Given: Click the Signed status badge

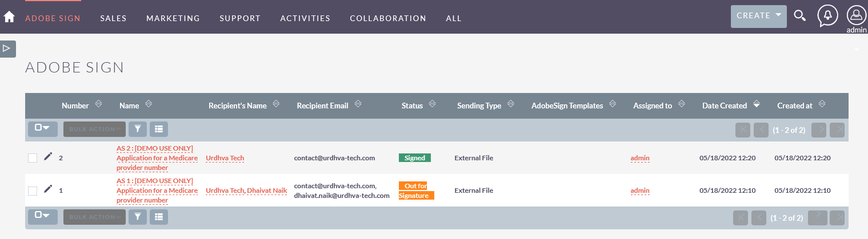Looking at the screenshot, I should [x=415, y=158].
